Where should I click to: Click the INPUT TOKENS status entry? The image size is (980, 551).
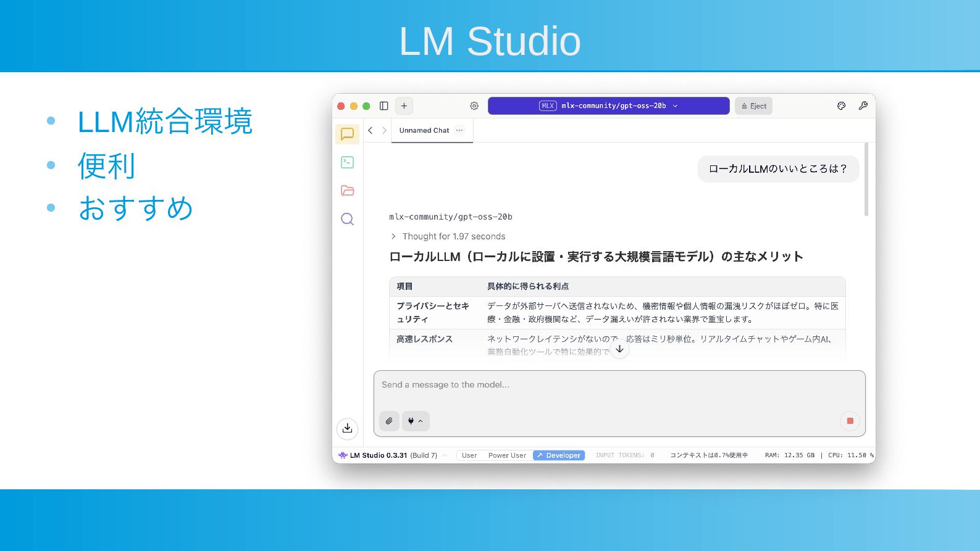click(x=625, y=455)
